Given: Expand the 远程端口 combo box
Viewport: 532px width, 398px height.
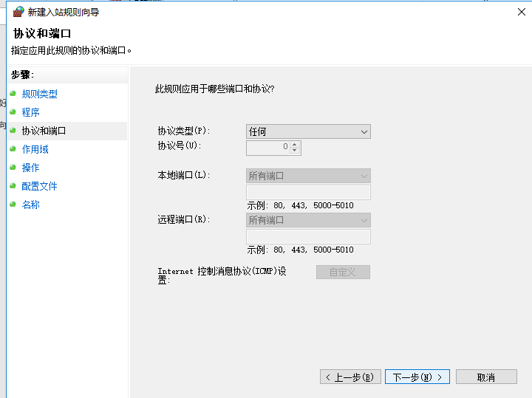Looking at the screenshot, I should 308,220.
